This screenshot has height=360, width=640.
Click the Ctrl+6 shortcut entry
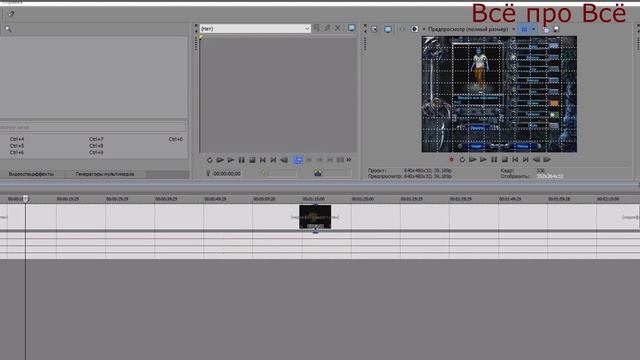point(17,152)
